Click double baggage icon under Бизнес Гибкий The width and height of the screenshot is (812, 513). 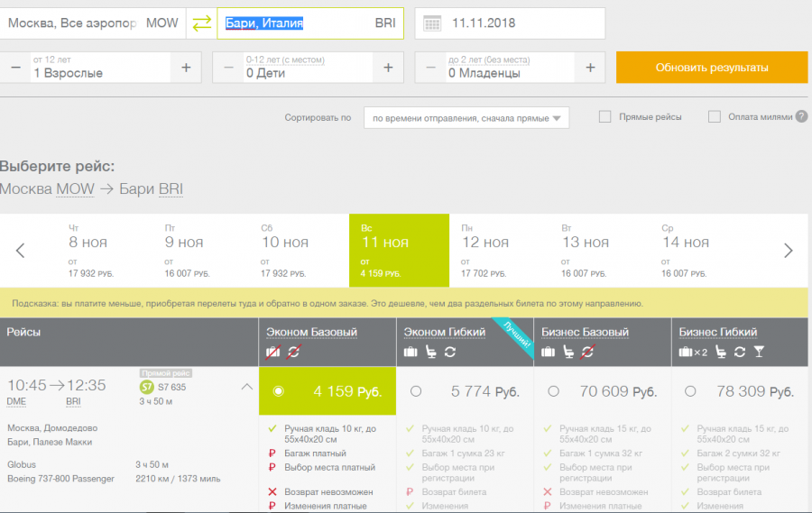(693, 352)
